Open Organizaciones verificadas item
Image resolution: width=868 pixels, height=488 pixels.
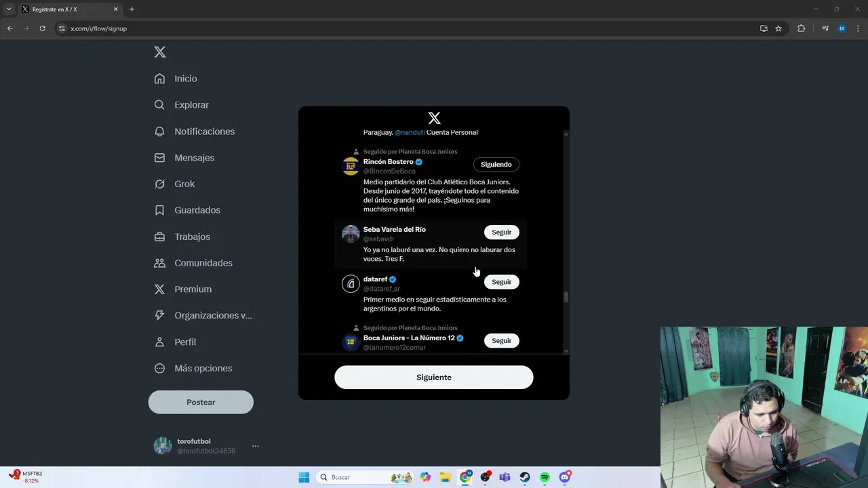pos(203,315)
